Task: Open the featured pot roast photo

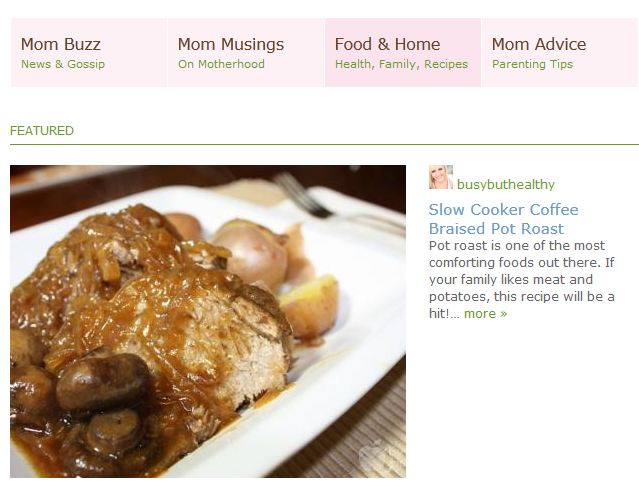Action: pos(208,321)
